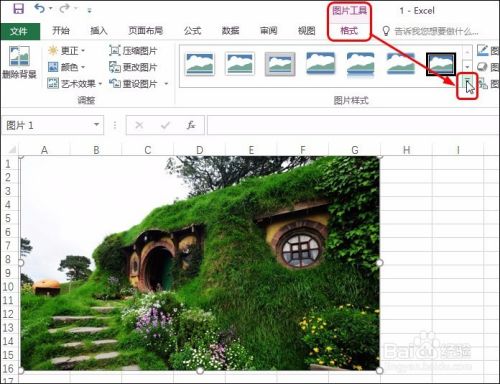Screen dimensions: 500x384
Task: Open the Undo history dropdown arrow
Action: click(51, 9)
